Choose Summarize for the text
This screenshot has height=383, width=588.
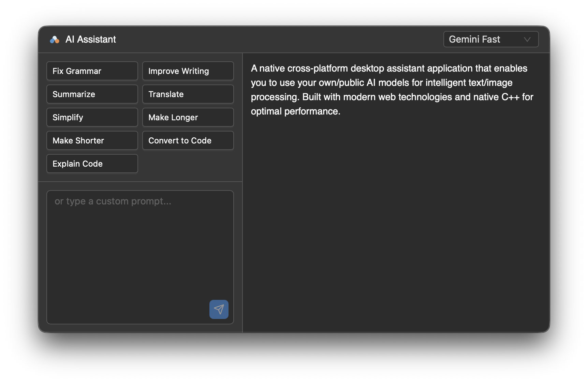tap(92, 94)
